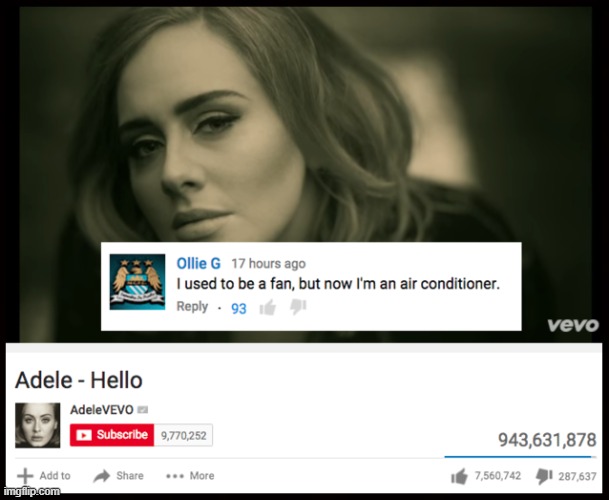Open the three-dots More menu
This screenshot has height=500, width=609.
coord(190,476)
